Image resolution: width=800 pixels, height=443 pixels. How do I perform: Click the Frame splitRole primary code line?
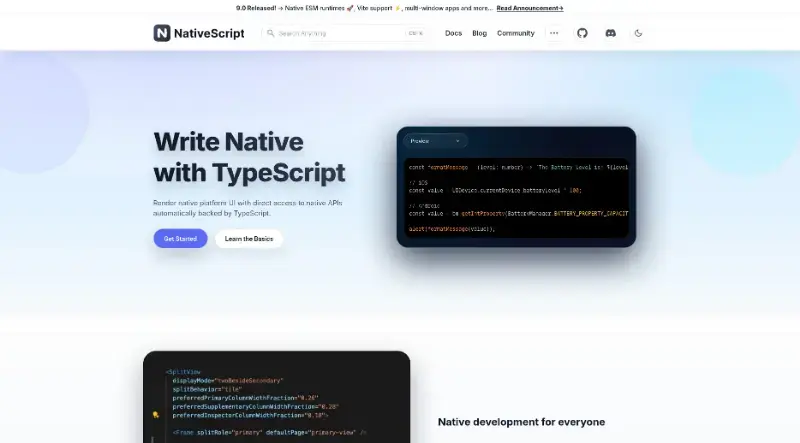(x=269, y=433)
